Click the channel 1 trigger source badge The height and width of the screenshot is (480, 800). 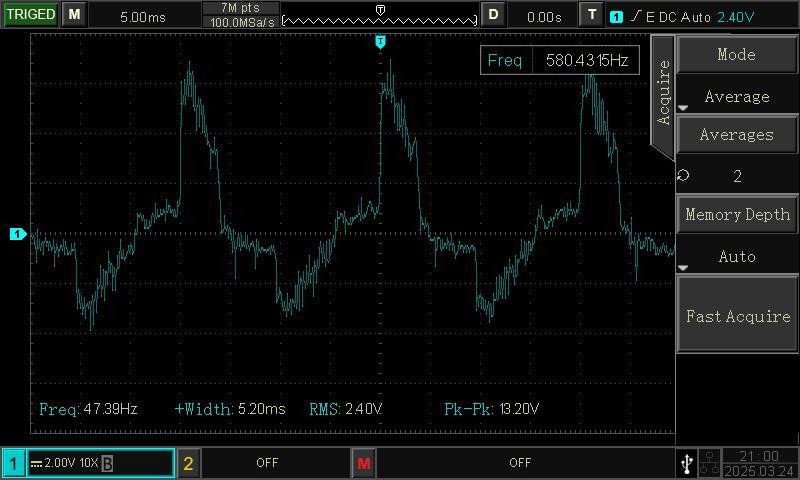(x=616, y=17)
